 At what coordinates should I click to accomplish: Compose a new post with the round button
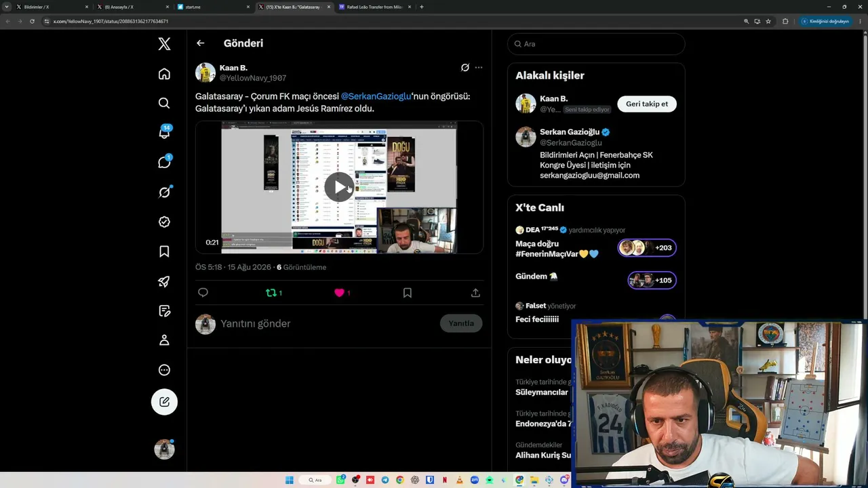click(164, 402)
